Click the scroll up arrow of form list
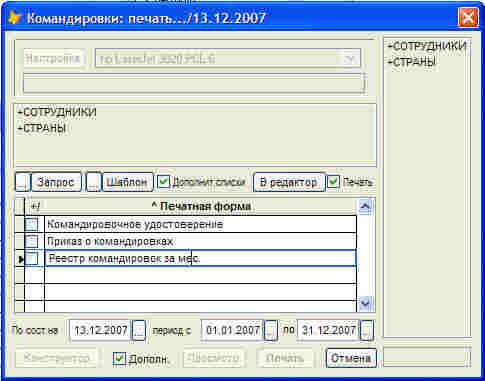This screenshot has height=381, width=485. (365, 206)
